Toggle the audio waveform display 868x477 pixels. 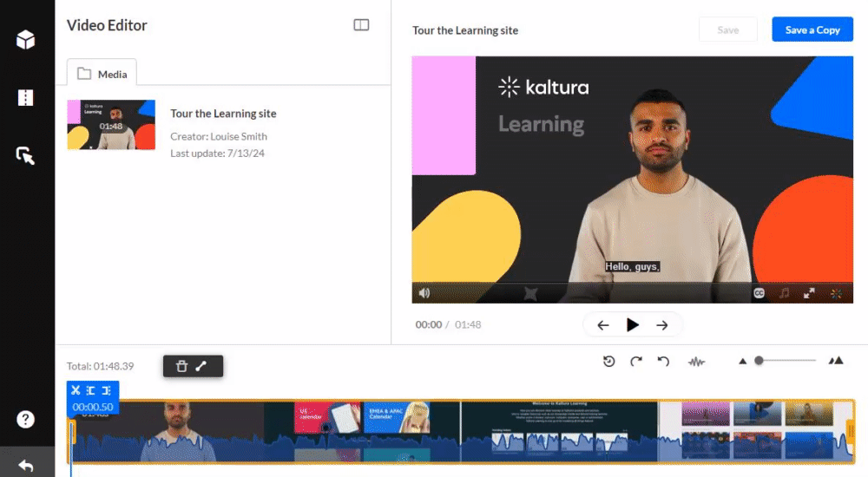point(696,362)
